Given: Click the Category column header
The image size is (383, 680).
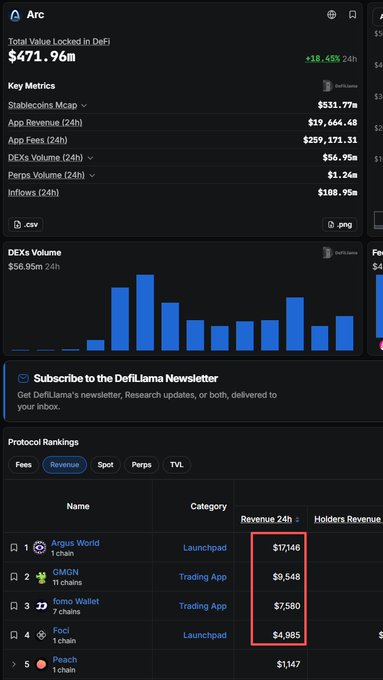Looking at the screenshot, I should pos(208,506).
